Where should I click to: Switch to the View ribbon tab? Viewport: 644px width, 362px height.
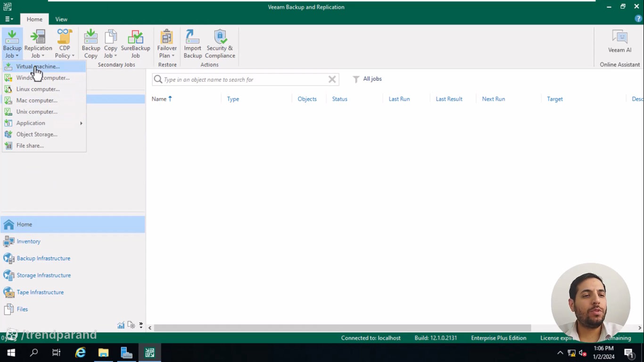pyautogui.click(x=61, y=19)
